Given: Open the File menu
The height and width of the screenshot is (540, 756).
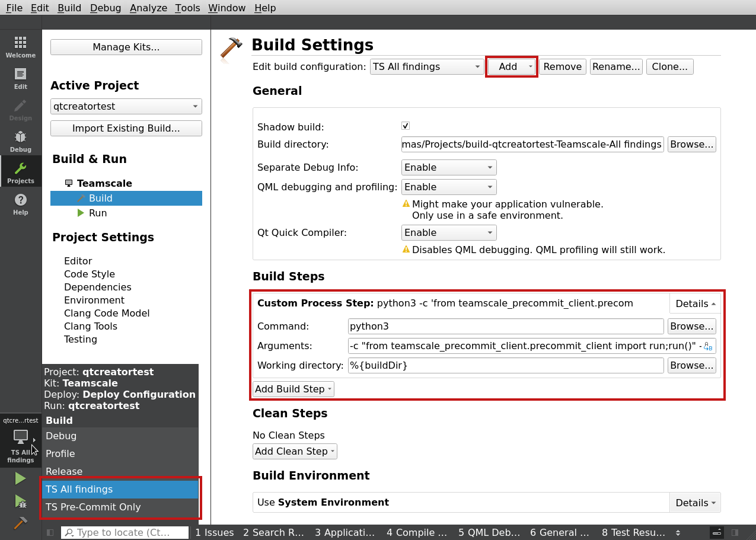Looking at the screenshot, I should (14, 8).
